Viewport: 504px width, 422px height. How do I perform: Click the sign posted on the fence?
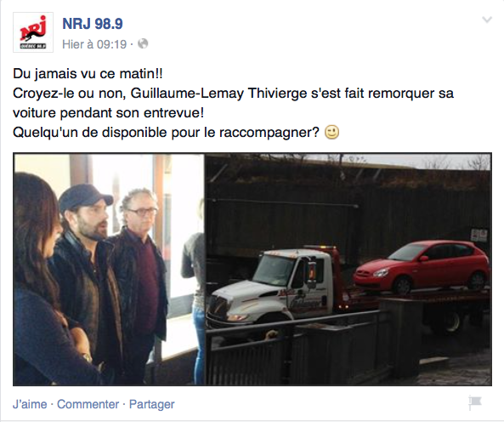tap(479, 235)
